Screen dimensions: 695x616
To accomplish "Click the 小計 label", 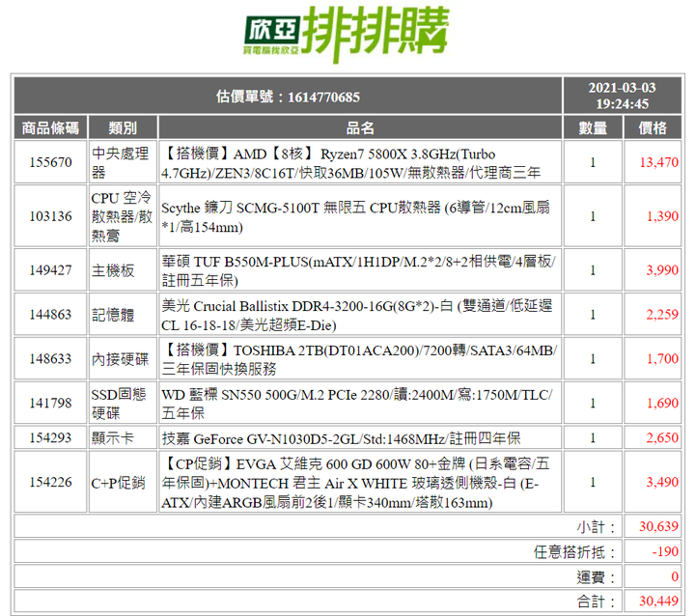I will 597,527.
